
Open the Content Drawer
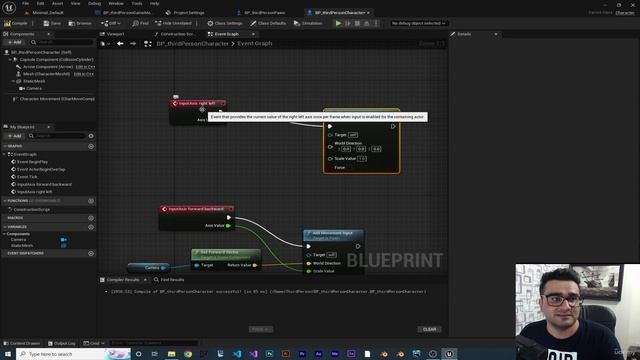coord(22,343)
